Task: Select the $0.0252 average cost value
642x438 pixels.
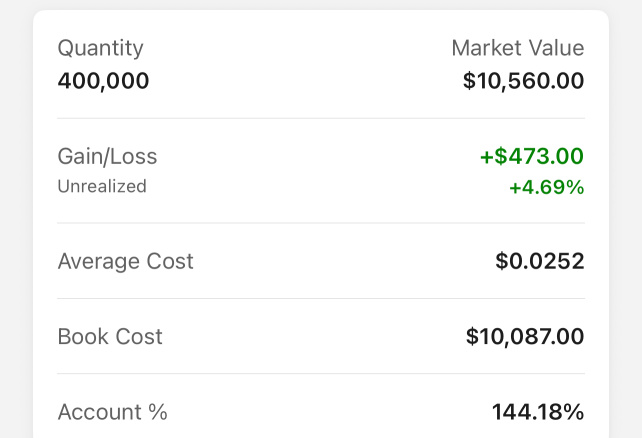Action: tap(540, 261)
